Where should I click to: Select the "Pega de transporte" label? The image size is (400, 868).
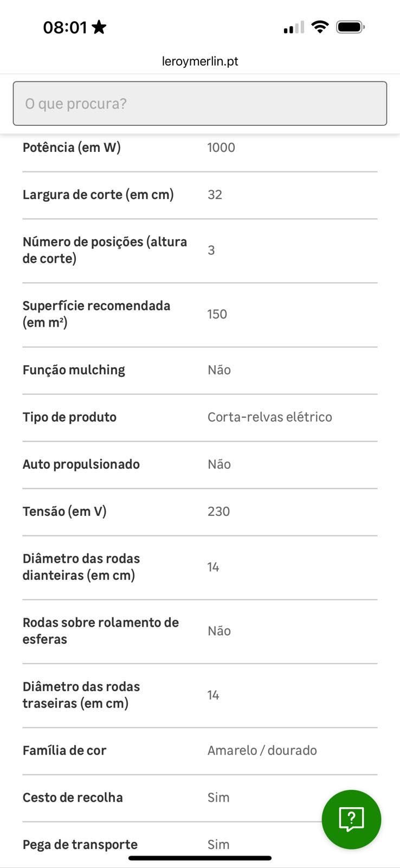(80, 845)
